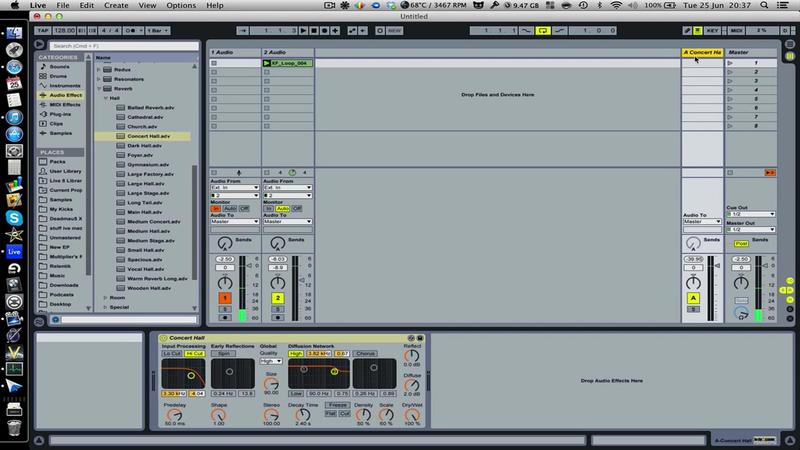Click the Dry/Wet knob of reverb
Viewport: 800px width, 450px height.
(x=412, y=415)
